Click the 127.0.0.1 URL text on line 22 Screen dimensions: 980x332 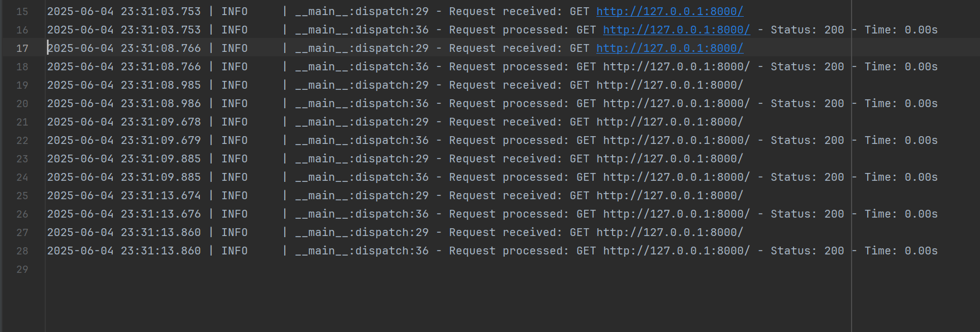pyautogui.click(x=676, y=141)
